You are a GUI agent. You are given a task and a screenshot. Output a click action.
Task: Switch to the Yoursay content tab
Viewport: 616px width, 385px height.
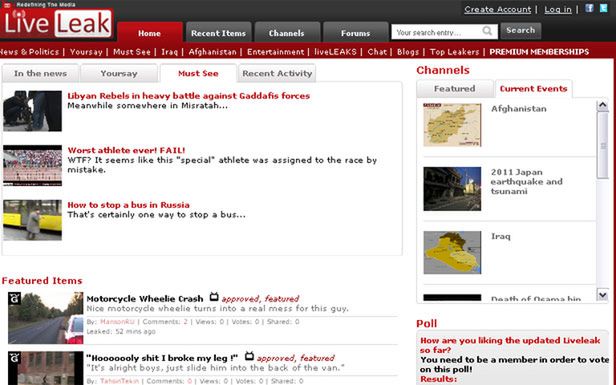pos(119,73)
